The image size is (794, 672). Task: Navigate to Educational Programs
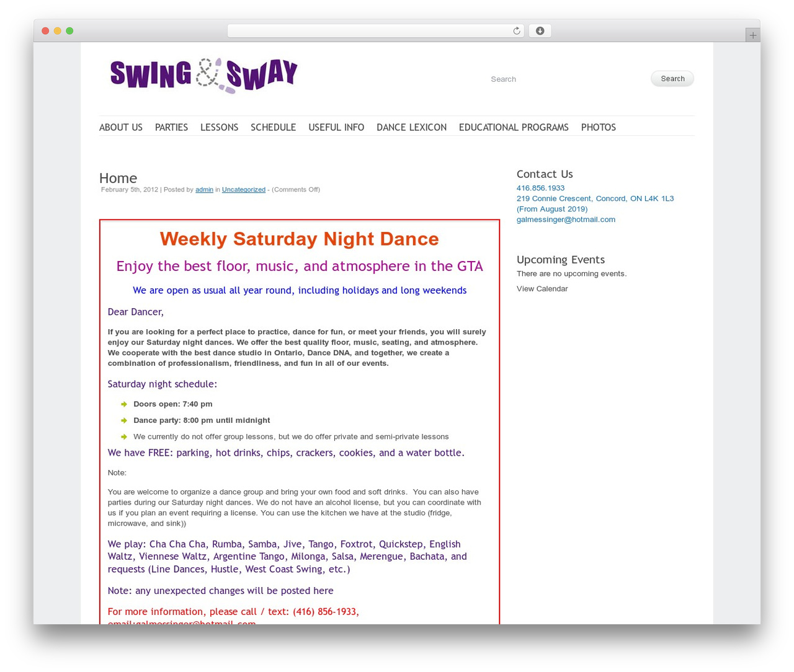click(514, 127)
